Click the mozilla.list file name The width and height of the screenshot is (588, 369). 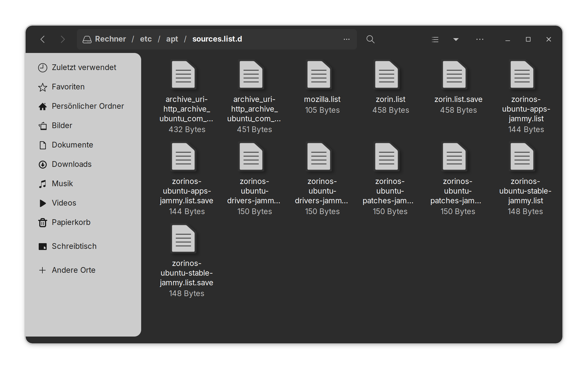[x=322, y=99]
